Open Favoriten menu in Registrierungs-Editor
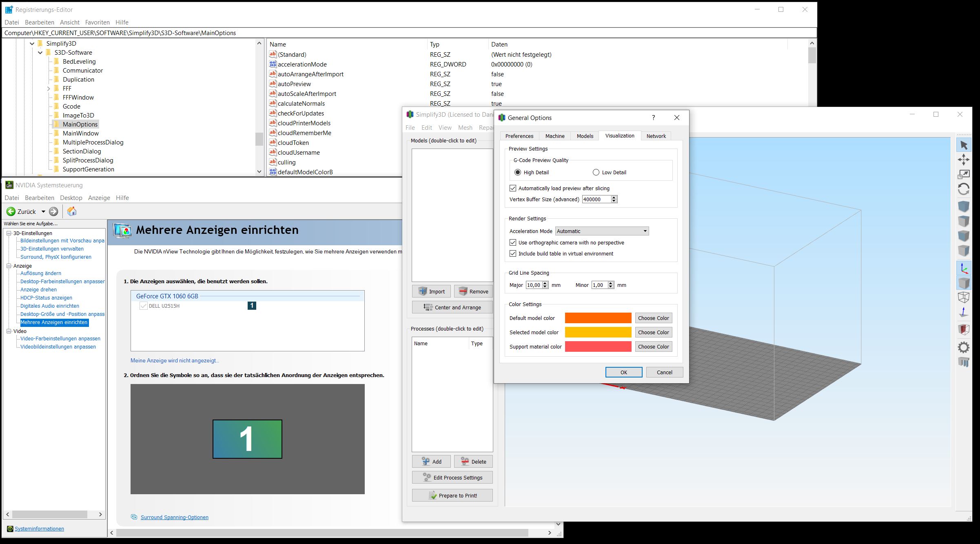 [98, 22]
